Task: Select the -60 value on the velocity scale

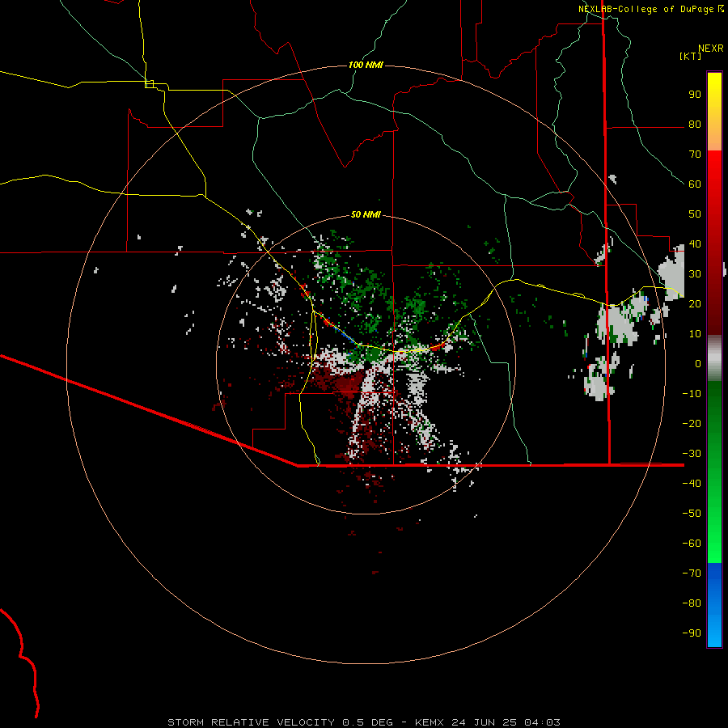Action: (x=692, y=544)
